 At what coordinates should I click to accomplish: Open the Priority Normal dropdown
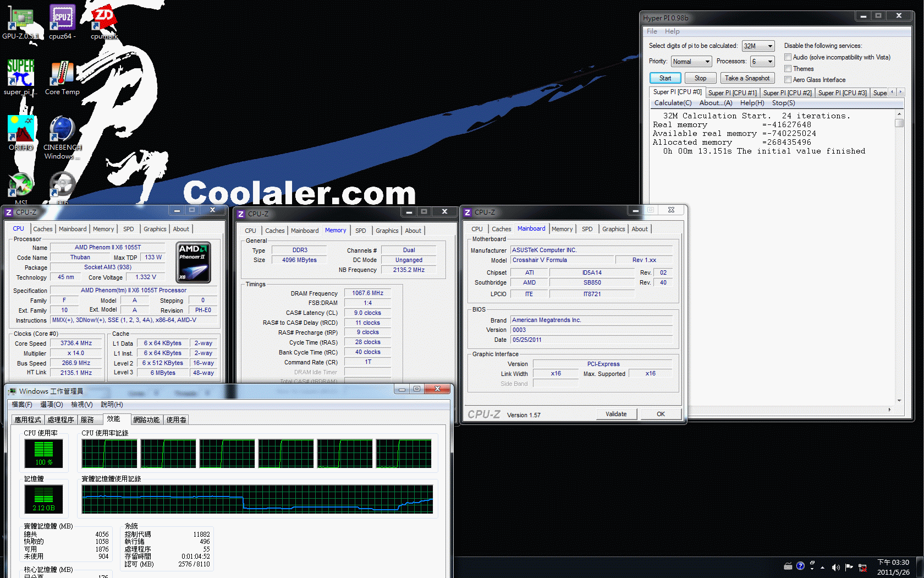tap(691, 62)
